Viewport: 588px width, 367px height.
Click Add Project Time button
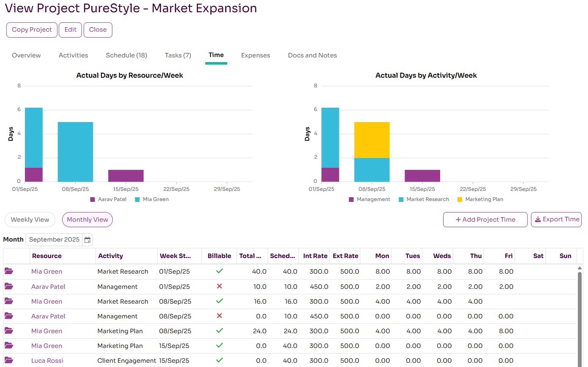tap(485, 220)
